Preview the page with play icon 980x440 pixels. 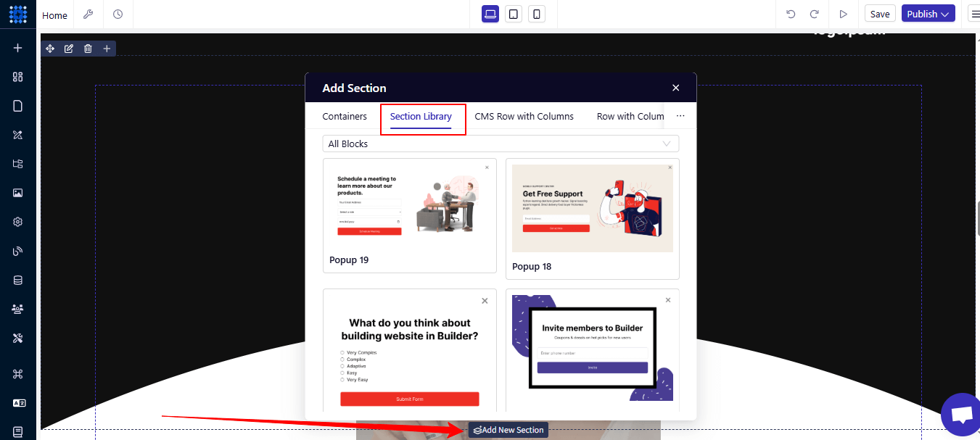[x=843, y=14]
